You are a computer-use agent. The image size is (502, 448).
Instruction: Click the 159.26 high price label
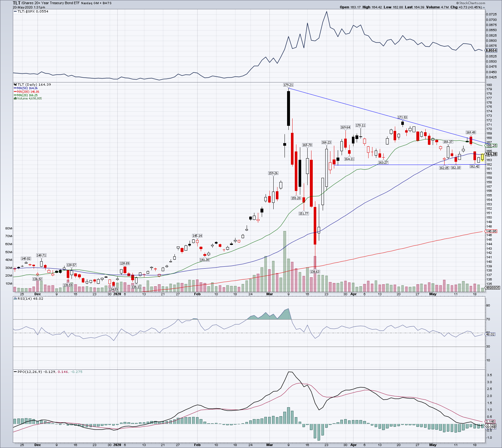tap(273, 173)
